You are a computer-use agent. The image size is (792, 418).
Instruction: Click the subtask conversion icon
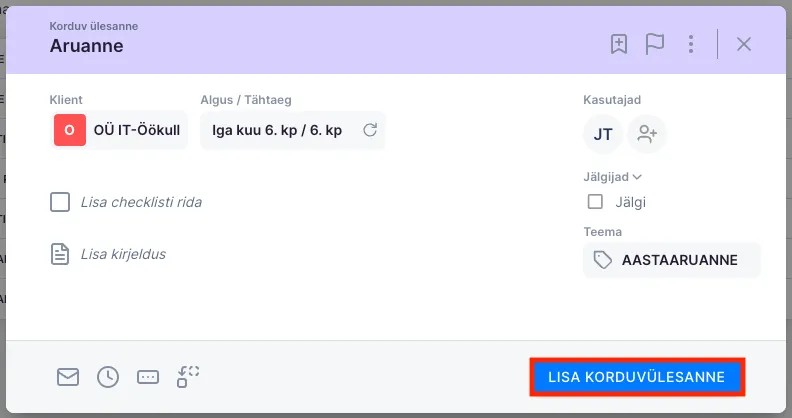pos(188,377)
